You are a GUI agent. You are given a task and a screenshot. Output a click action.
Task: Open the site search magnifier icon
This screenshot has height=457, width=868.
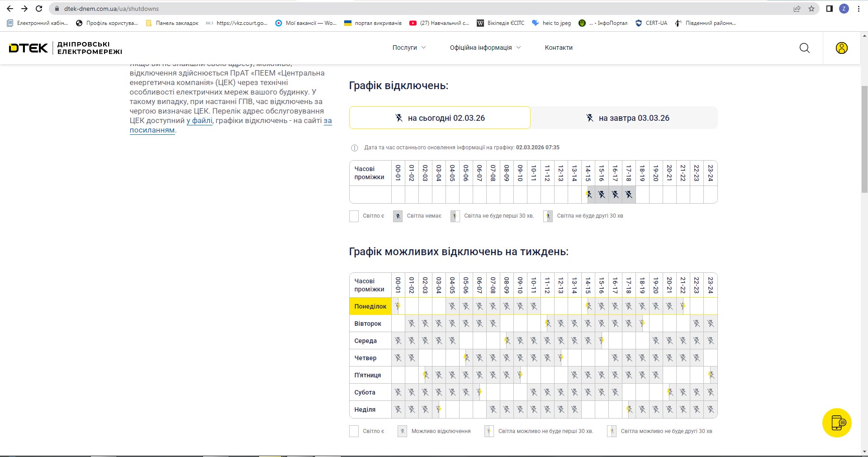click(x=804, y=48)
